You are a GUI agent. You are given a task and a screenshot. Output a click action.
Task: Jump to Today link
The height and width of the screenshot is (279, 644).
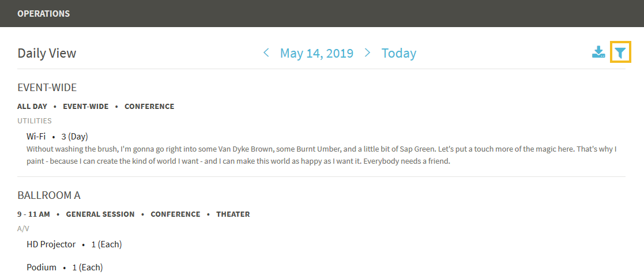[x=399, y=53]
